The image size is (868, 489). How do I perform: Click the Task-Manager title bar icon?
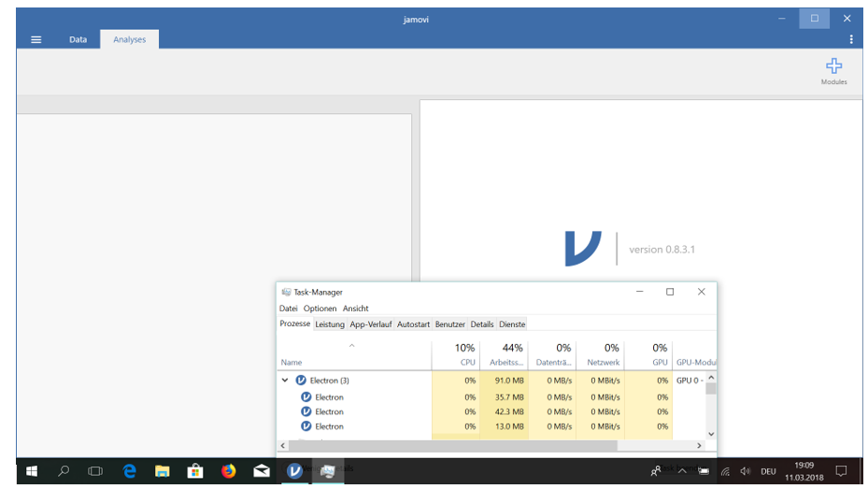(x=286, y=292)
